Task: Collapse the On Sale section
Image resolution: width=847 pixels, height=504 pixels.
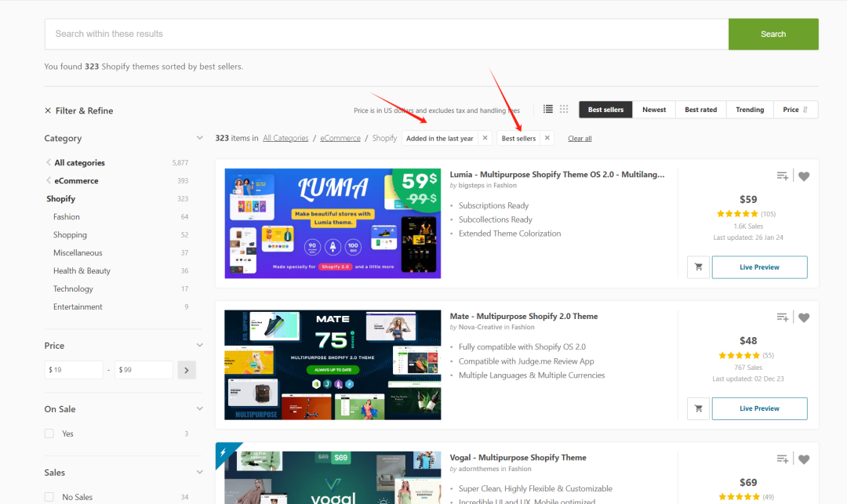Action: click(199, 409)
